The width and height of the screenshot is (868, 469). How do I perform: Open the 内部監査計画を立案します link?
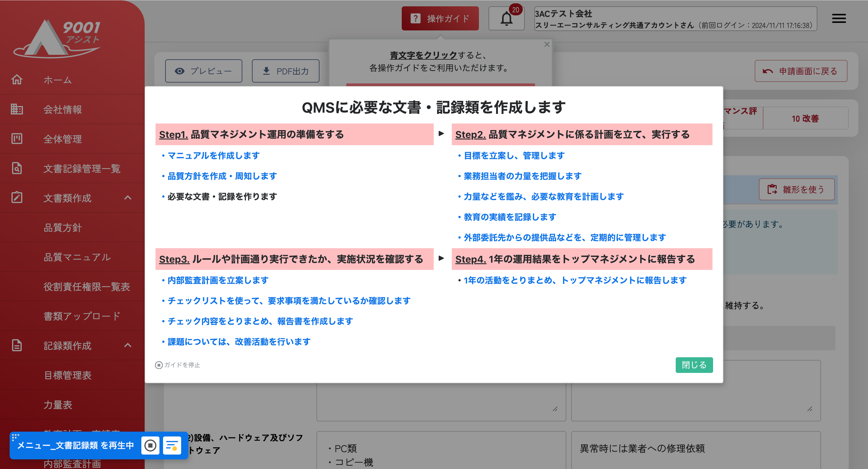coord(218,280)
